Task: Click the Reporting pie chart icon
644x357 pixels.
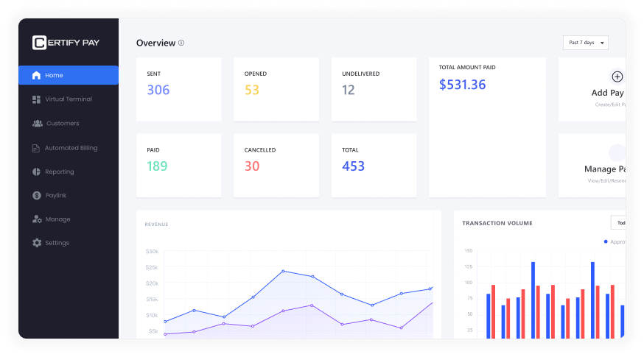Action: click(x=36, y=172)
